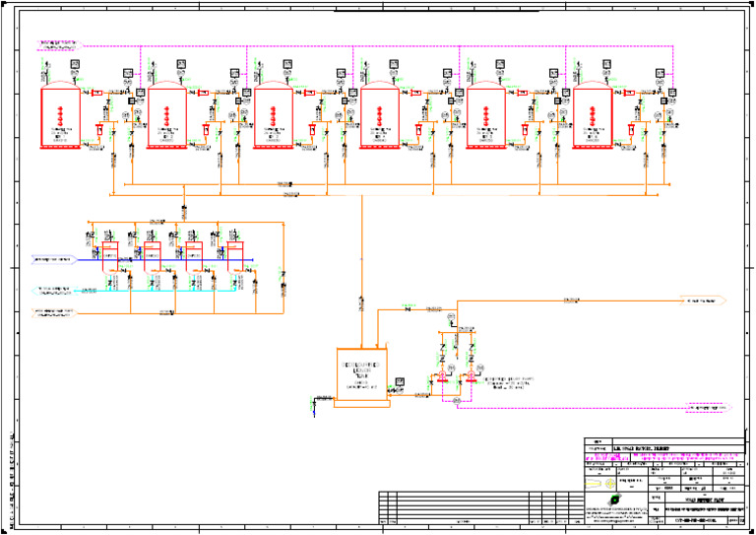Select instrument bubble above pump discharge header
Viewport: 756px width, 535px height.
[x=451, y=316]
